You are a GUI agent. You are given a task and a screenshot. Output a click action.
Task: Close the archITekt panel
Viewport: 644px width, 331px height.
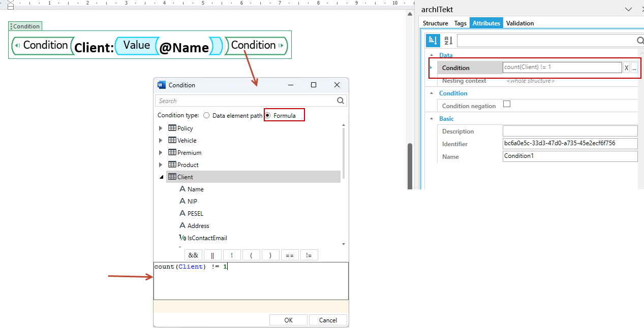coord(642,9)
